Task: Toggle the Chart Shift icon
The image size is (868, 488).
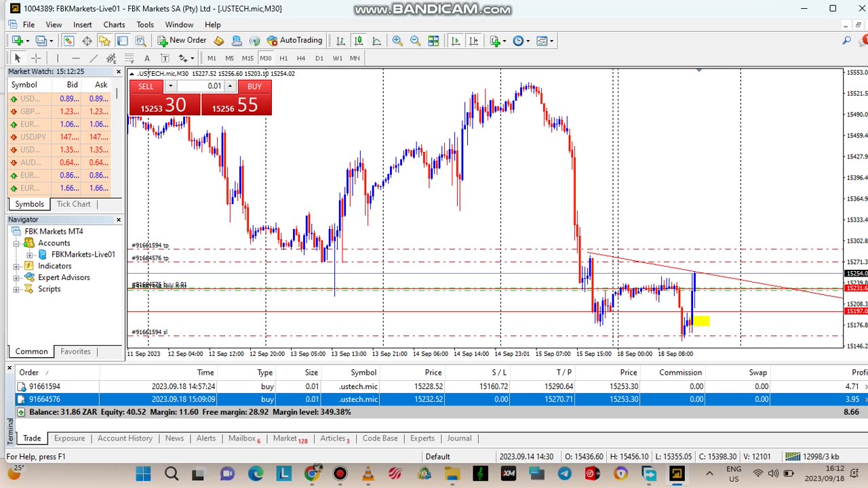Action: click(473, 41)
